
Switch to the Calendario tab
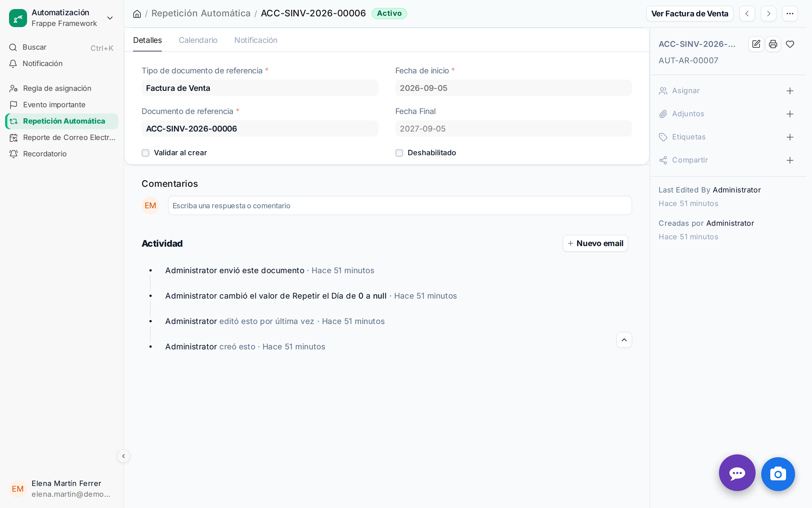(x=198, y=40)
